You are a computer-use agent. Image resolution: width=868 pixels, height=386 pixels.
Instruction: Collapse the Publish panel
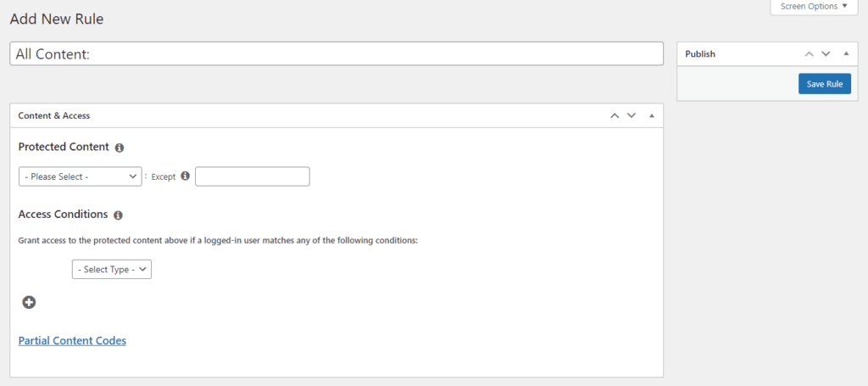tap(846, 53)
